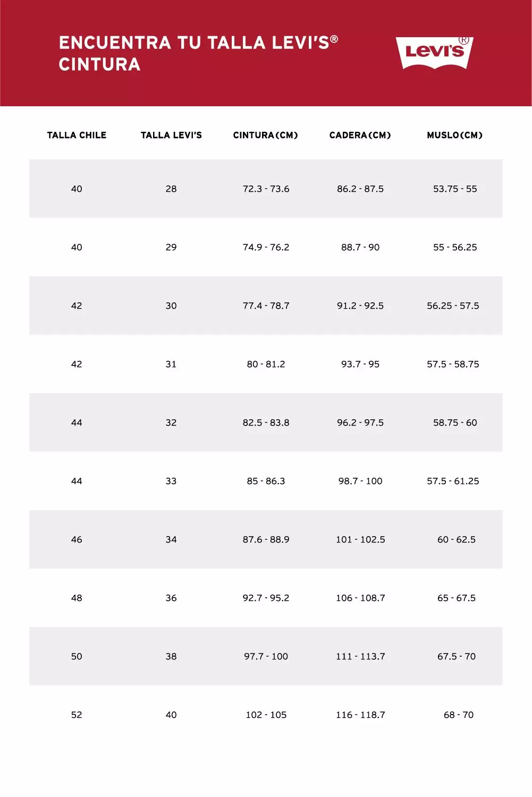Click Chile size 52 cell
Viewport: 532px width, 797px height.
pyautogui.click(x=77, y=715)
